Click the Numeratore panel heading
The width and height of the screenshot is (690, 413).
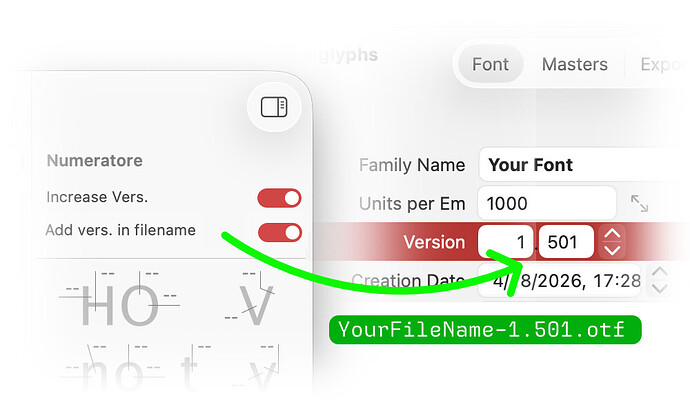click(95, 161)
